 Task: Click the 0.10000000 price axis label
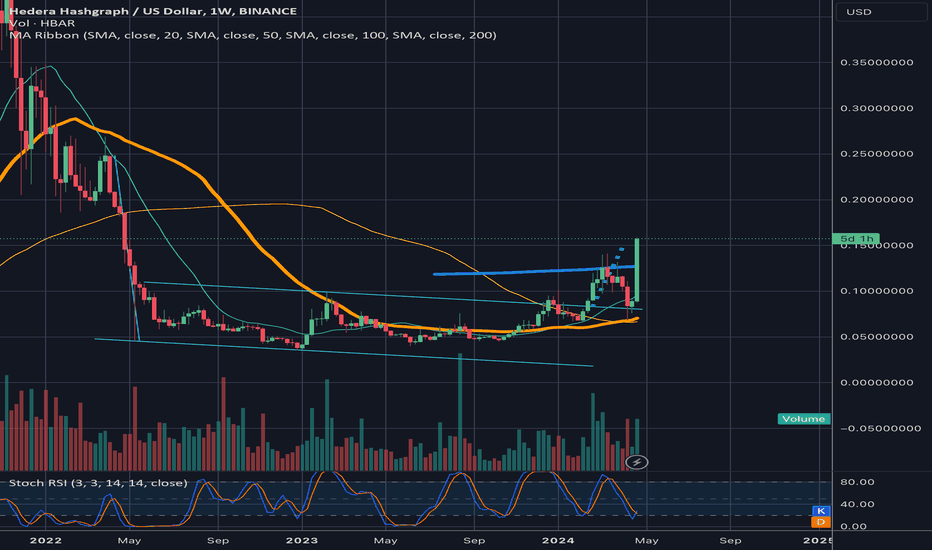pos(877,291)
